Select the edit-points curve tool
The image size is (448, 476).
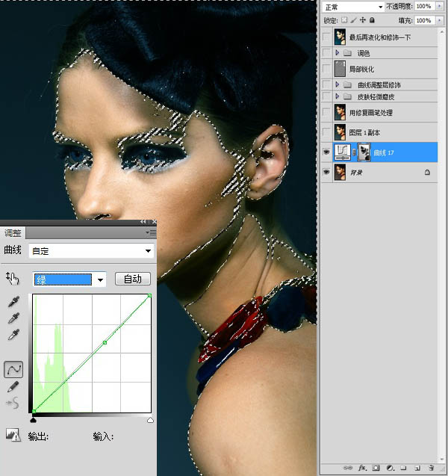(x=13, y=369)
